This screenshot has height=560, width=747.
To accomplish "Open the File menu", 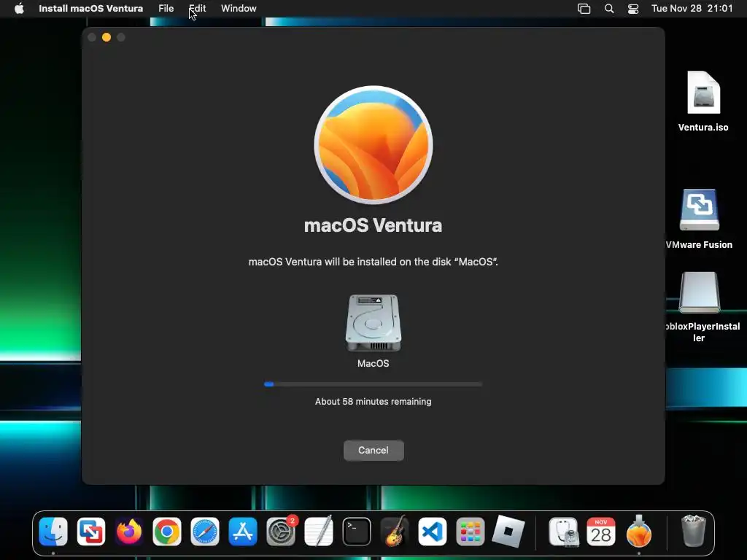I will tap(166, 8).
